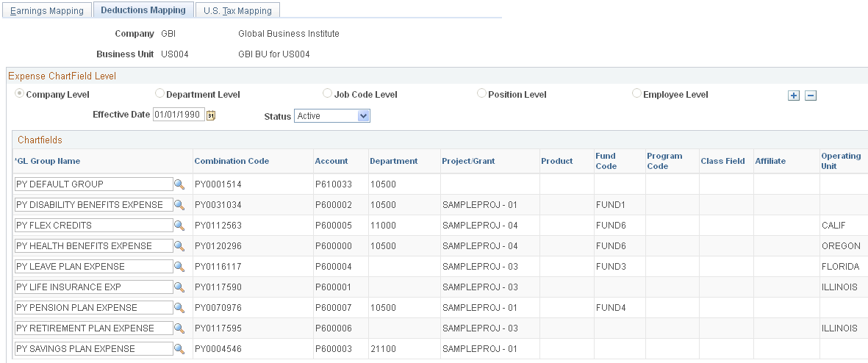Click lookup magnifier beside PY FLEX CREDITS
This screenshot has height=363, width=868.
179,225
